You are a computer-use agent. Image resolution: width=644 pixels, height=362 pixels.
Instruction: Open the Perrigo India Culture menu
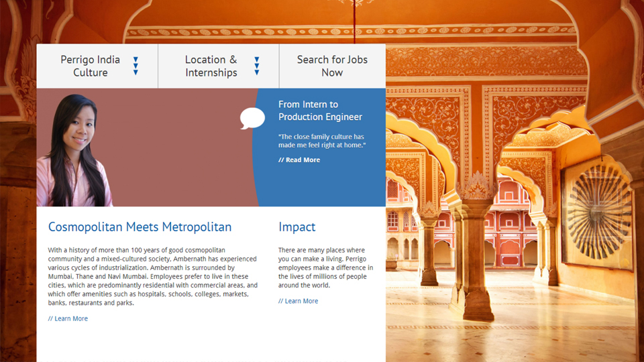tap(91, 66)
